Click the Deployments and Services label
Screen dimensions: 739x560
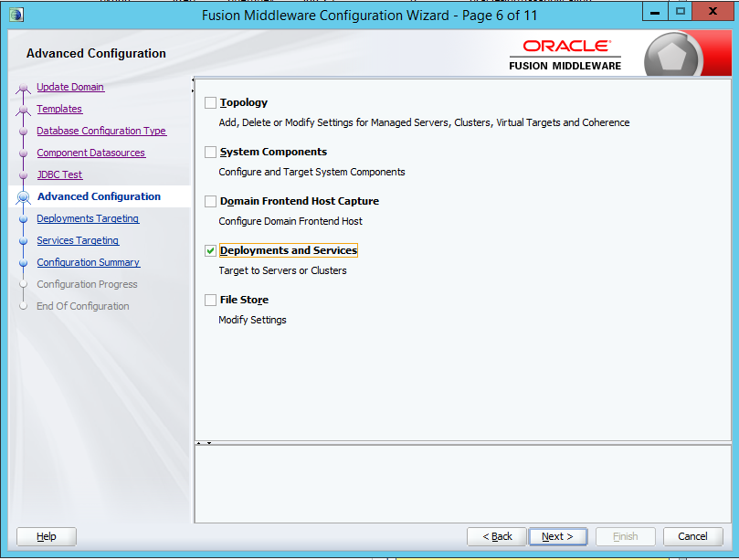(289, 250)
